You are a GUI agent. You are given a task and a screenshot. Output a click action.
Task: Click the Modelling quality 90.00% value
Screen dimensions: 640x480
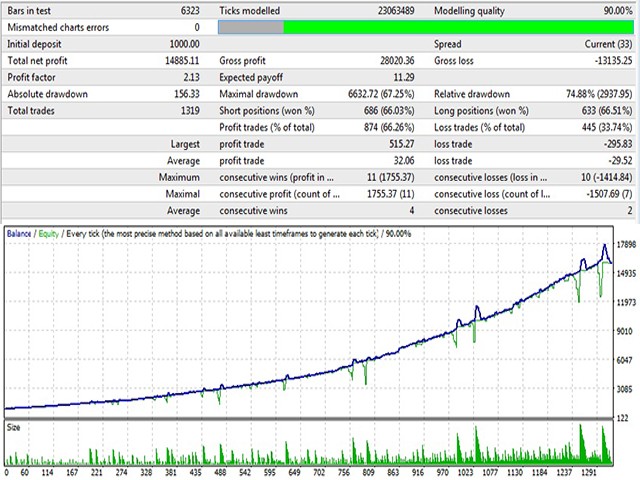[x=607, y=10]
